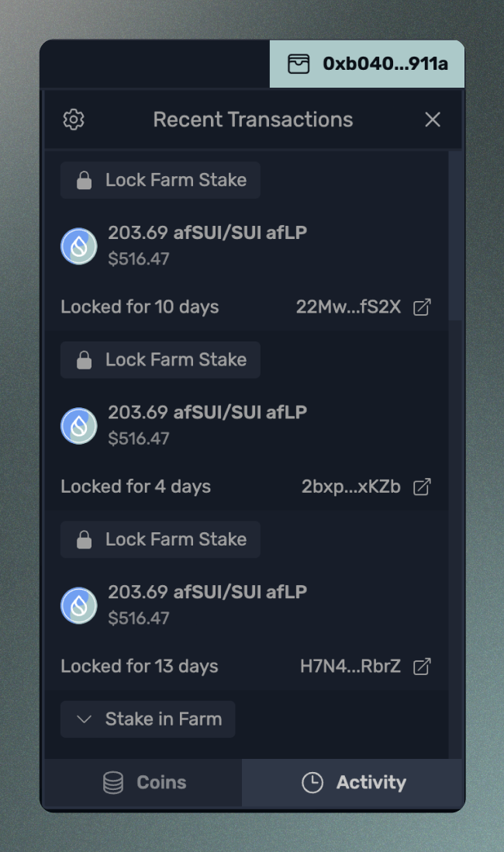Click afSUI/SUI token icon in first transaction
This screenshot has width=504, height=852.
coord(79,246)
